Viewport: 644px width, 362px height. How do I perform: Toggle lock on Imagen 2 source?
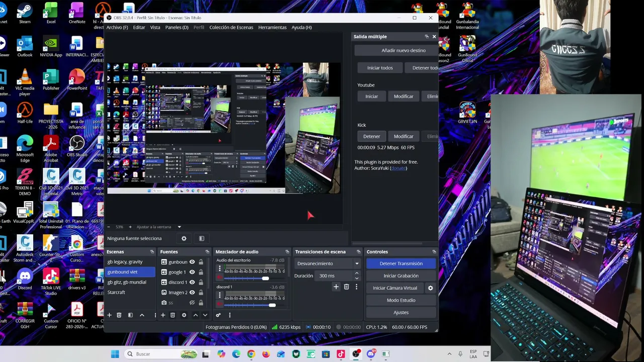(x=201, y=292)
